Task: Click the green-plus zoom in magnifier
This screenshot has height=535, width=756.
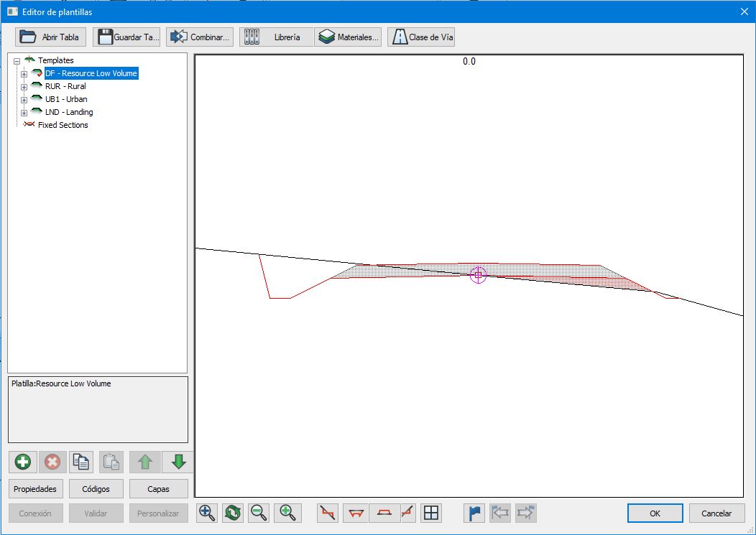Action: tap(287, 513)
